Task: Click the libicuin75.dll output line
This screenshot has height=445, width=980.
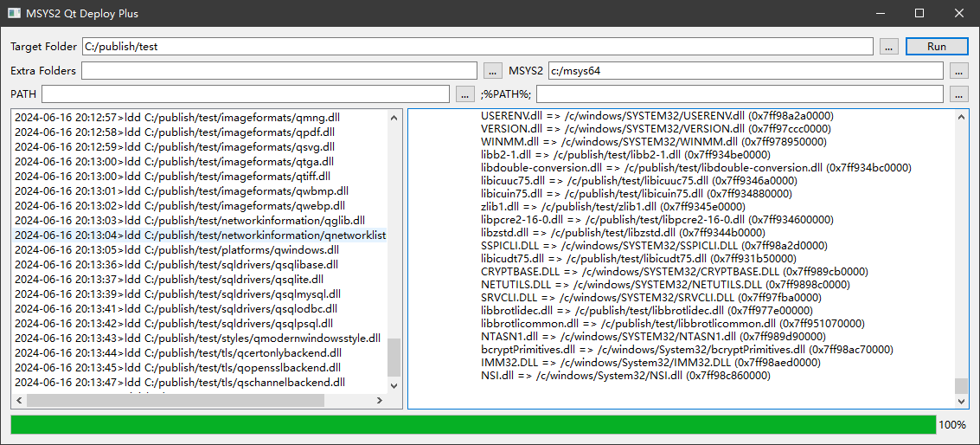Action: [x=637, y=193]
